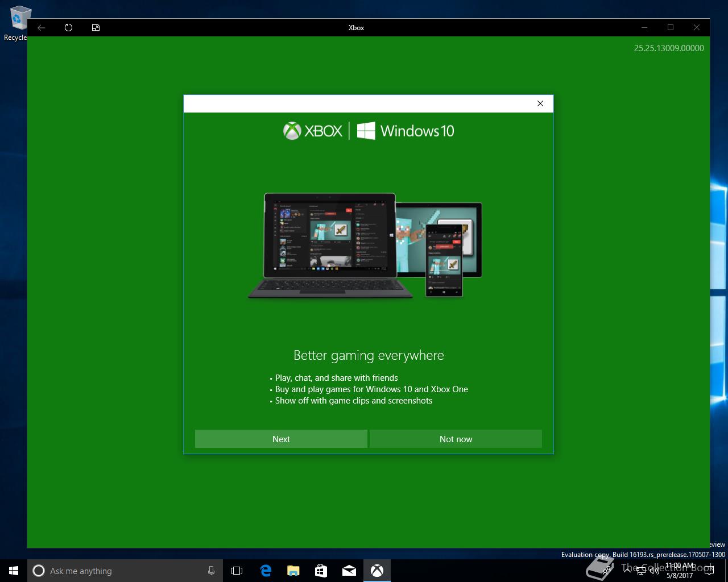This screenshot has height=582, width=728.
Task: Click the Cortana circle icon
Action: pos(39,571)
